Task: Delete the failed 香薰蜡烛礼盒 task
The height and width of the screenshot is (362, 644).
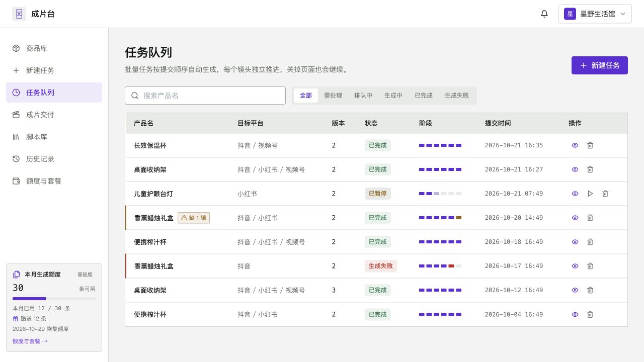Action: click(590, 266)
